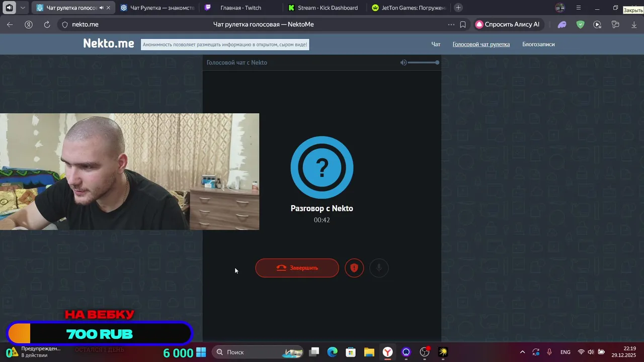Go back with the browser back arrow
Screen dimensions: 644x362
tap(10, 24)
